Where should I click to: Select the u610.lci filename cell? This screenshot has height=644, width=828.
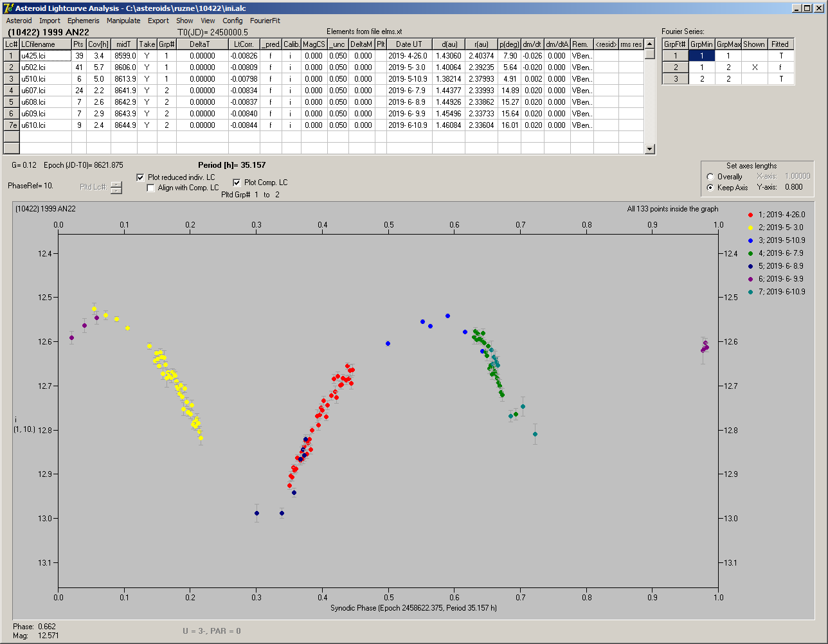click(45, 125)
